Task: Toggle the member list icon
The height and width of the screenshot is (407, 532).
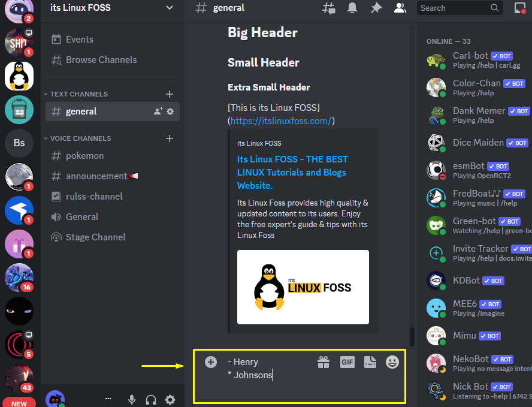Action: pos(400,8)
